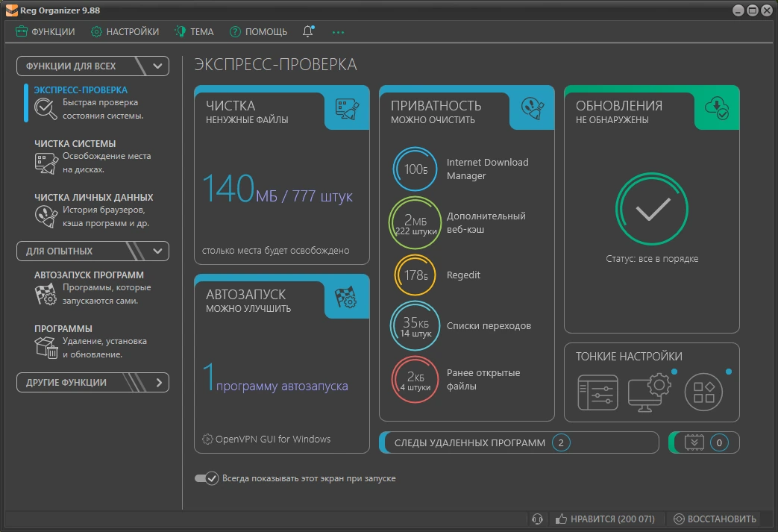
Task: Click the cloud download Обновления icon
Action: click(x=717, y=108)
